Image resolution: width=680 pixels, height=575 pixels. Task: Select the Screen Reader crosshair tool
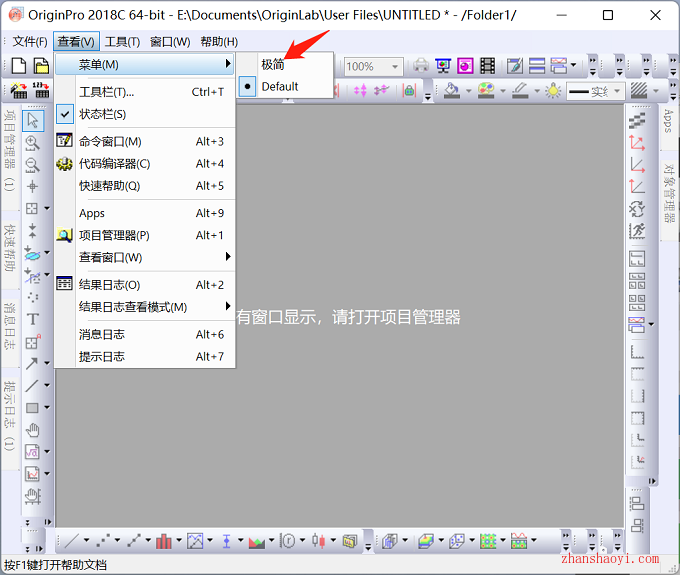pyautogui.click(x=33, y=187)
